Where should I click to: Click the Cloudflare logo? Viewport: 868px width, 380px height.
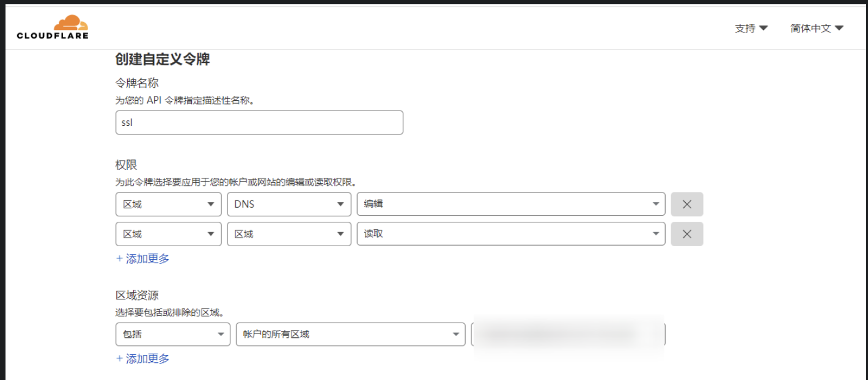pos(53,27)
